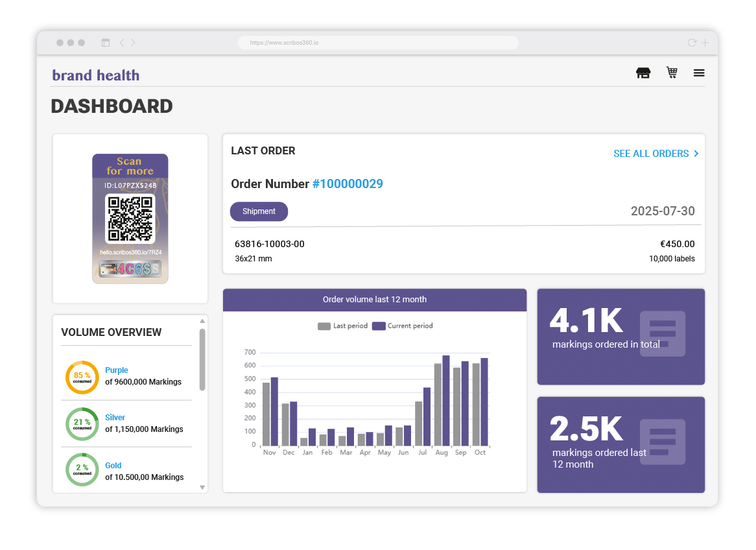The image size is (756, 550).
Task: Go back with browser back arrow
Action: pyautogui.click(x=122, y=43)
